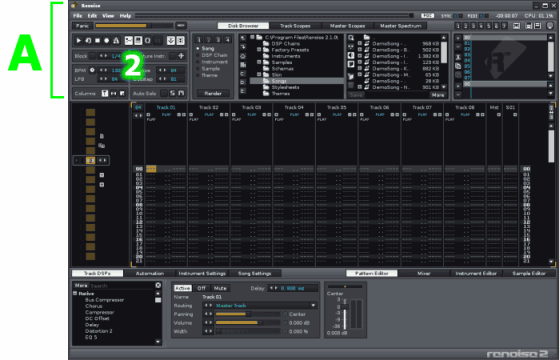The width and height of the screenshot is (560, 360).
Task: Click the speaker icon at top right corner
Action: point(550,26)
